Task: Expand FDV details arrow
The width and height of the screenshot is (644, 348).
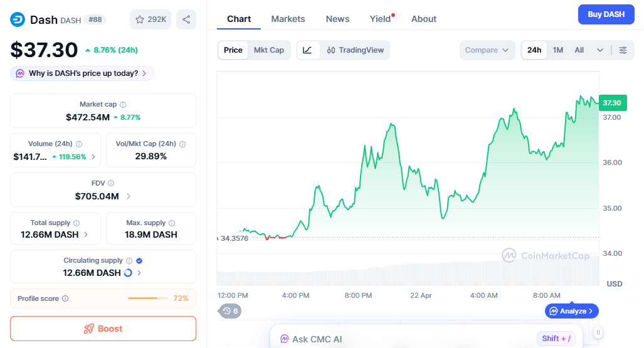Action: tap(129, 196)
